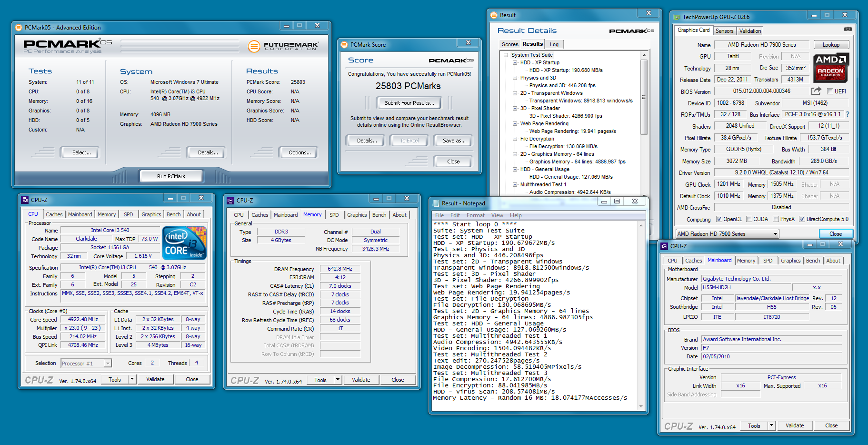Click '25803 PCMarks' score text
This screenshot has height=445, width=868.
408,86
